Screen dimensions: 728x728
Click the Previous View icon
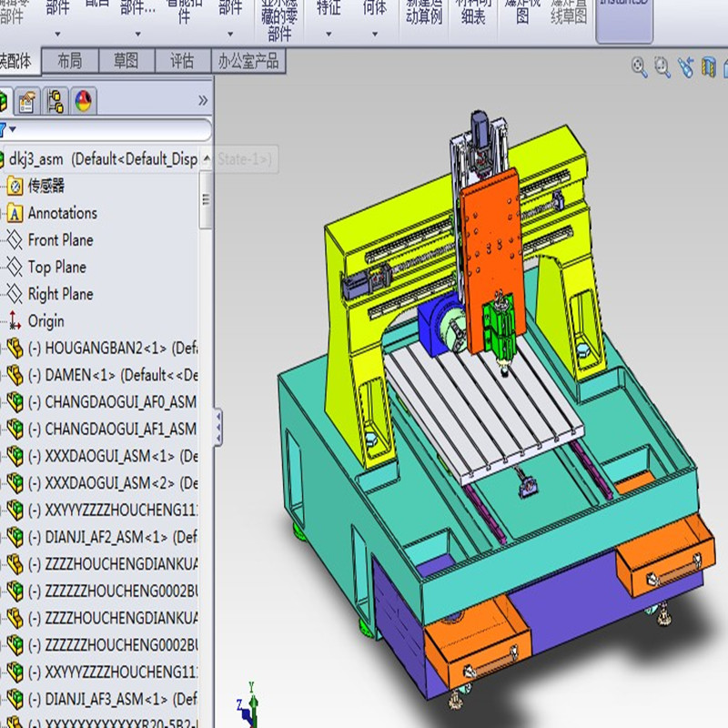tap(686, 67)
